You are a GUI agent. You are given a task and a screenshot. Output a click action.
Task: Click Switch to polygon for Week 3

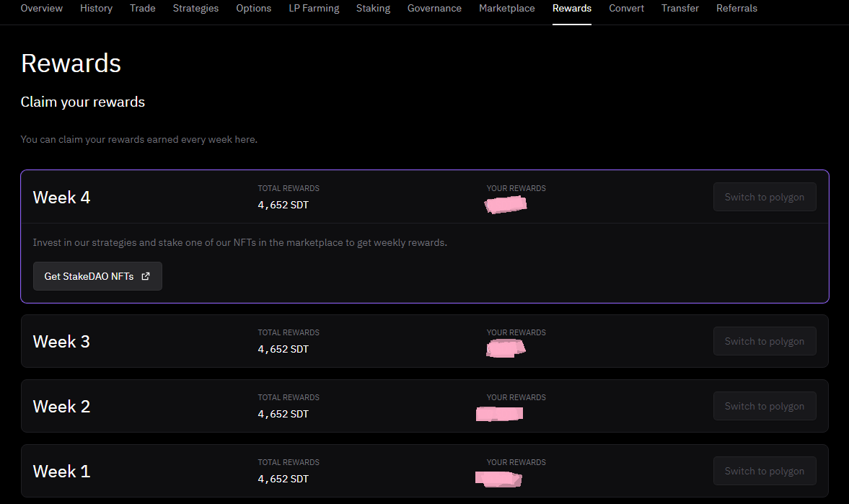(765, 341)
